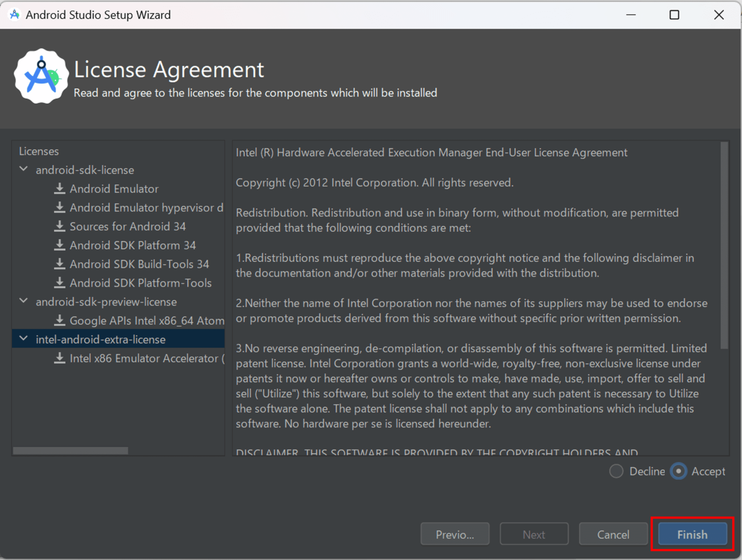Viewport: 742px width, 560px height.
Task: Collapse the intel-android-extra-license section
Action: point(23,338)
